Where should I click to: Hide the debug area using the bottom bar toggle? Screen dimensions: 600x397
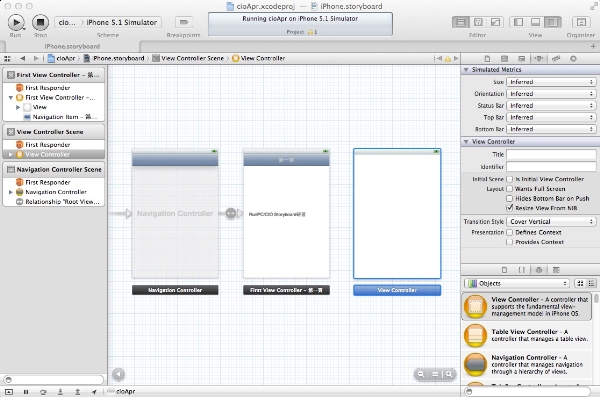pyautogui.click(x=8, y=392)
